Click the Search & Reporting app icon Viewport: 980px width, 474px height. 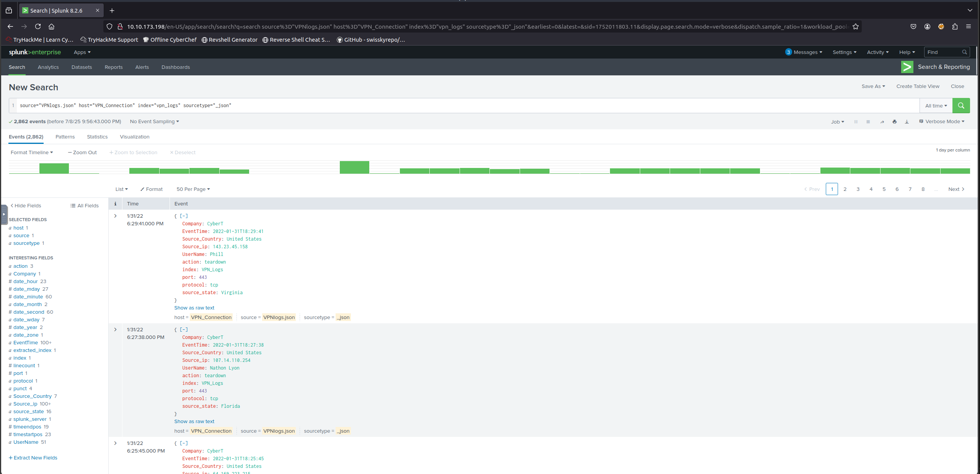907,67
